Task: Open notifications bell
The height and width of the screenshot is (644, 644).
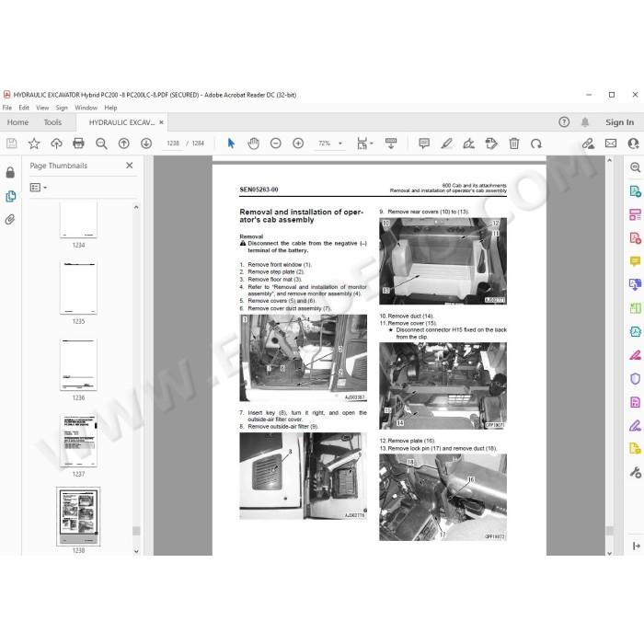Action: 585,122
